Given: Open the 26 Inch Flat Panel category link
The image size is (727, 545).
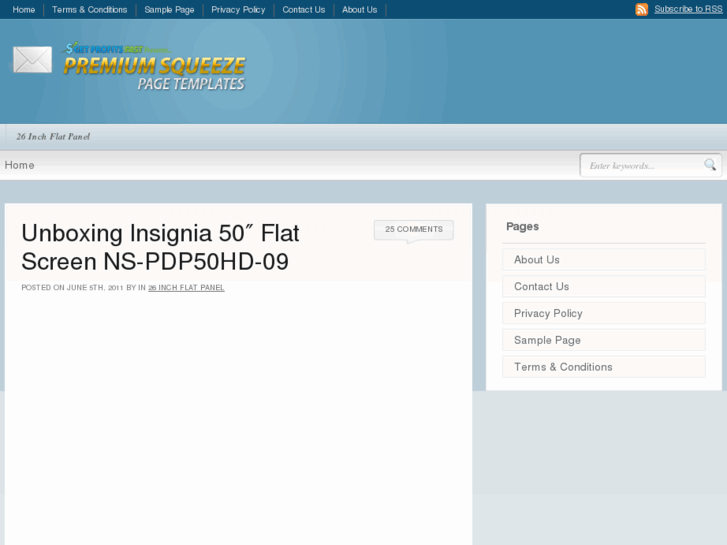Looking at the screenshot, I should coord(186,288).
